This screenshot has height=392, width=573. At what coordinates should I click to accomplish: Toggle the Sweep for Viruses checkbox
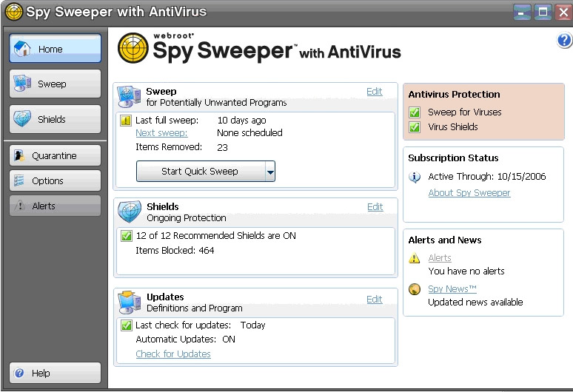click(415, 112)
